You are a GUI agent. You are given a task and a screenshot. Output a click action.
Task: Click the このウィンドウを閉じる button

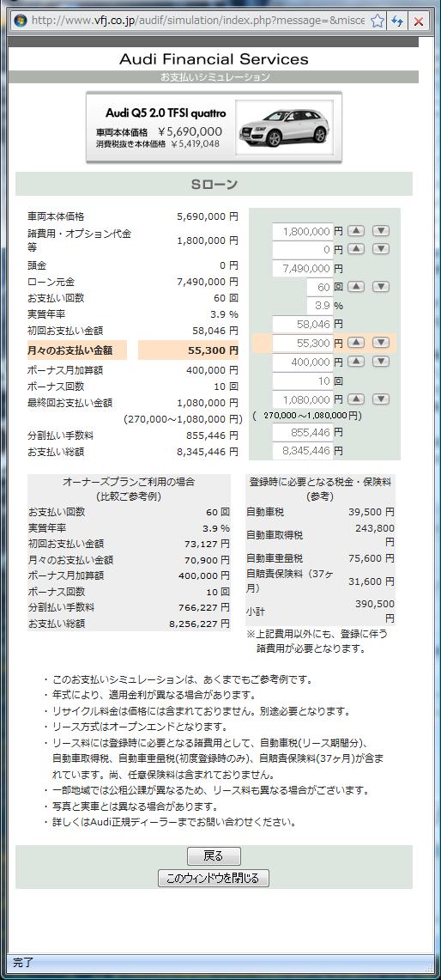214,878
